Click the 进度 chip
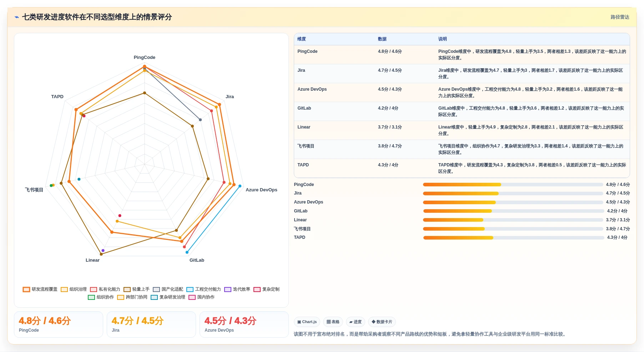644x352 pixels. click(x=356, y=322)
